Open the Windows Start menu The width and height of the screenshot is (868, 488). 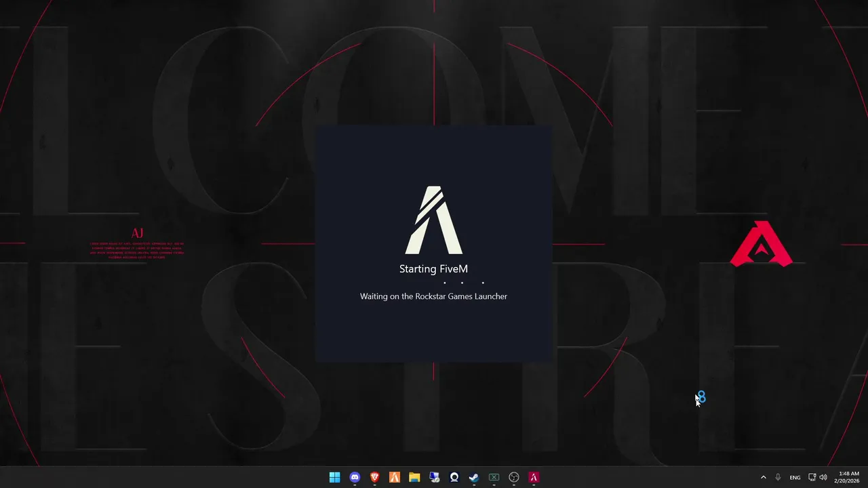click(x=334, y=477)
